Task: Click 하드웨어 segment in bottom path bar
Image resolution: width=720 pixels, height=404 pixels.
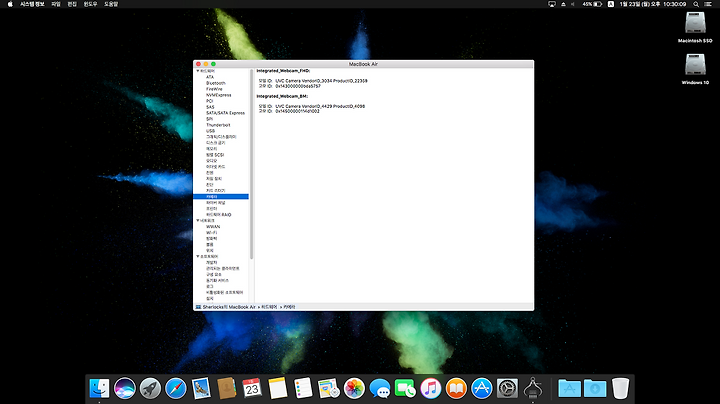Action: (269, 307)
